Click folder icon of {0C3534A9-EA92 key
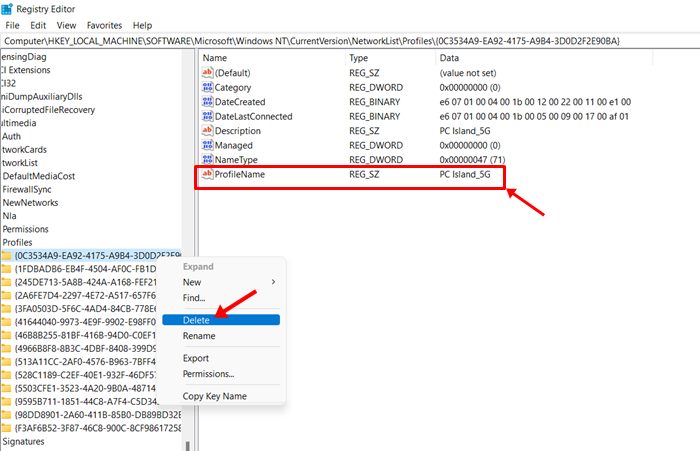Screen dimensions: 700x451 pyautogui.click(x=6, y=255)
